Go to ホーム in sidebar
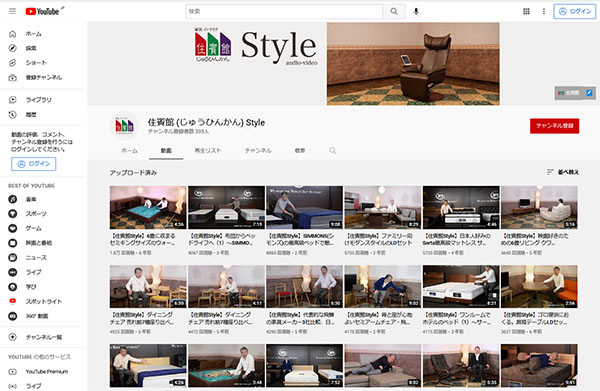Viewport: 600px width, 391px height. pyautogui.click(x=42, y=34)
